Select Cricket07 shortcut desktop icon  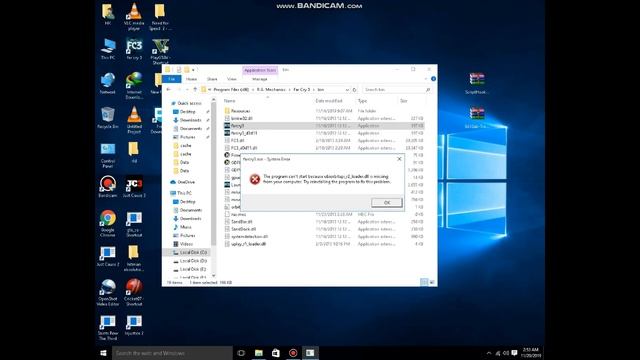coord(134,292)
